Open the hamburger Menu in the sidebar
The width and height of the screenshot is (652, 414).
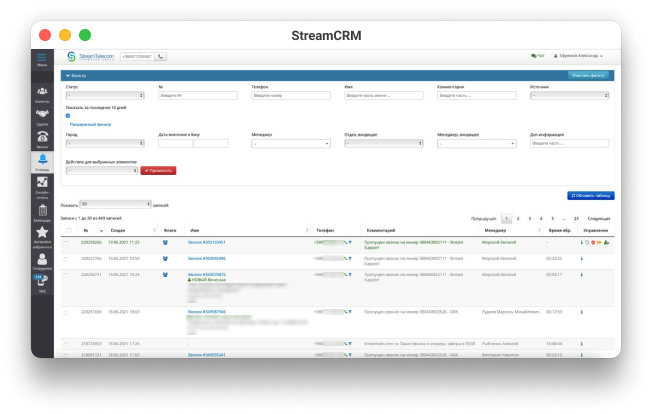tap(42, 60)
